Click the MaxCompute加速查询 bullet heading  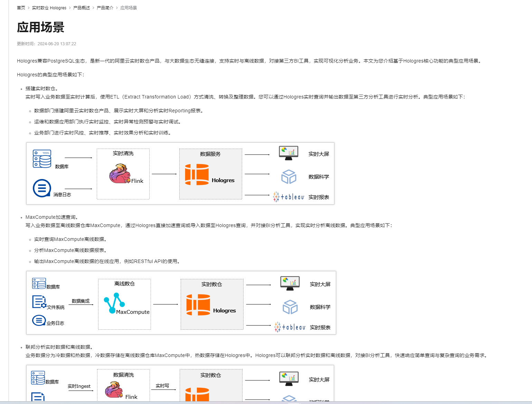point(52,217)
